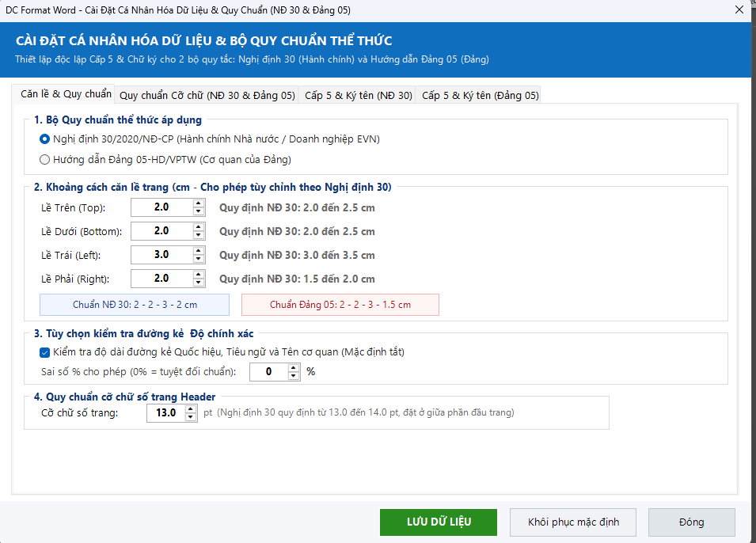The image size is (756, 543).
Task: Increase the page number font size
Action: [191, 409]
